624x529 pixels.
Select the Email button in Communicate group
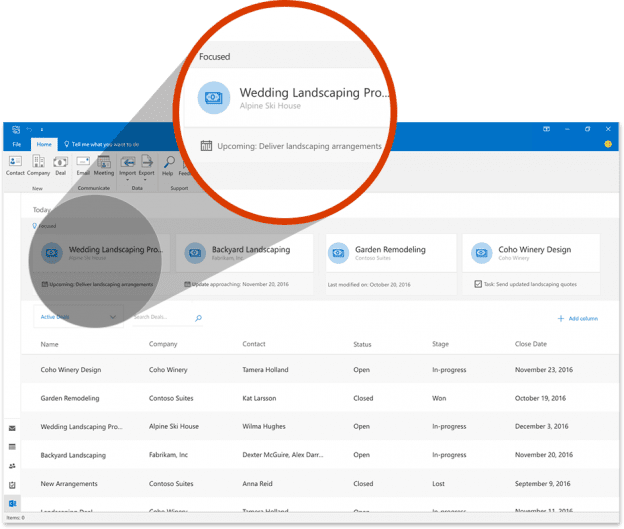pyautogui.click(x=83, y=165)
